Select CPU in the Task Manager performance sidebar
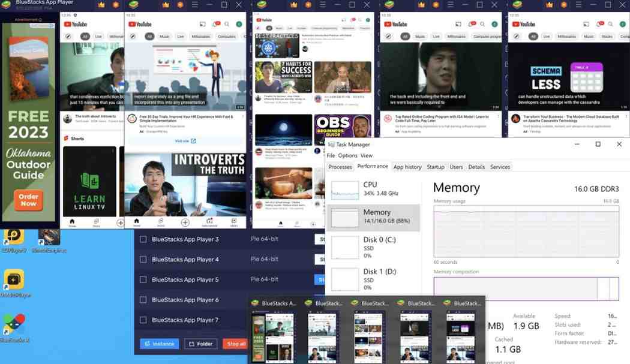This screenshot has height=364, width=630. click(x=374, y=189)
